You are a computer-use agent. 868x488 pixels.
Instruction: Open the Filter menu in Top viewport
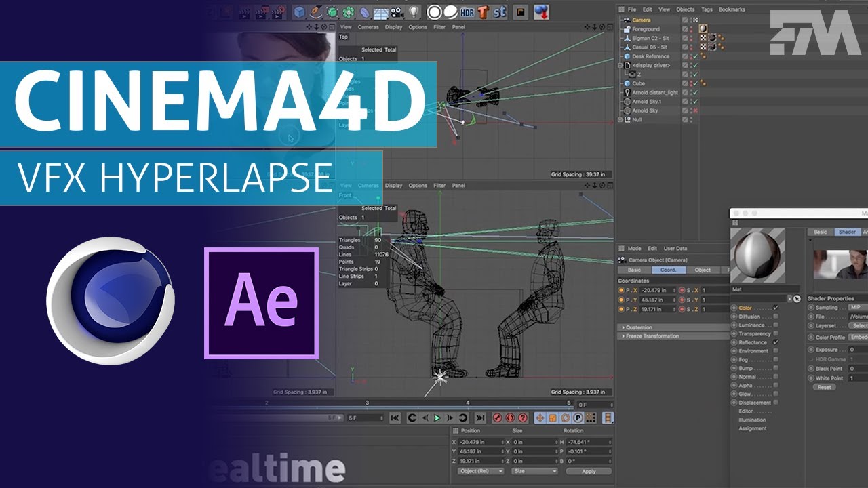439,27
